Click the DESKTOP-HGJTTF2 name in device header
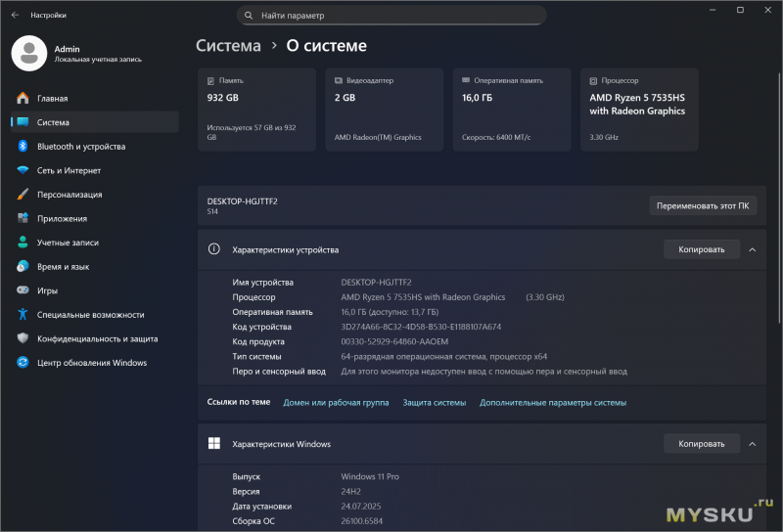783x532 pixels. coord(242,201)
